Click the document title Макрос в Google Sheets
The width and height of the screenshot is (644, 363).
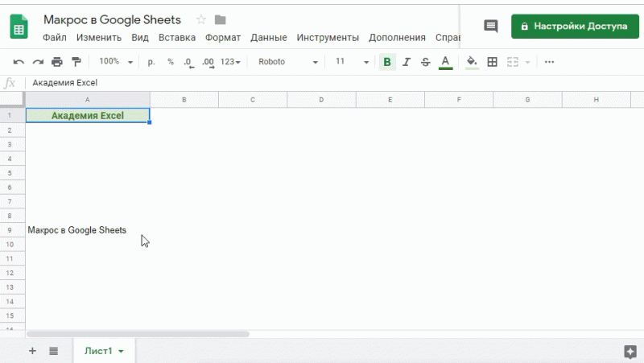point(112,19)
